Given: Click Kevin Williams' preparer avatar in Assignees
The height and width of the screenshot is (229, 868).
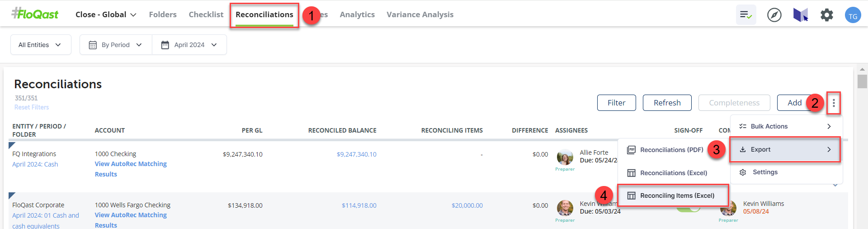Looking at the screenshot, I should click(565, 208).
